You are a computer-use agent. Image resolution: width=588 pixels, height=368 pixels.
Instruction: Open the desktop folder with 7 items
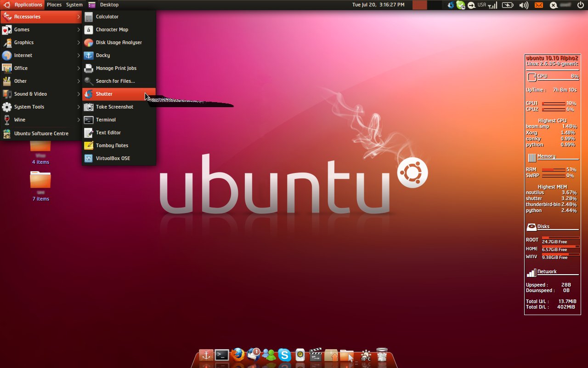point(40,186)
